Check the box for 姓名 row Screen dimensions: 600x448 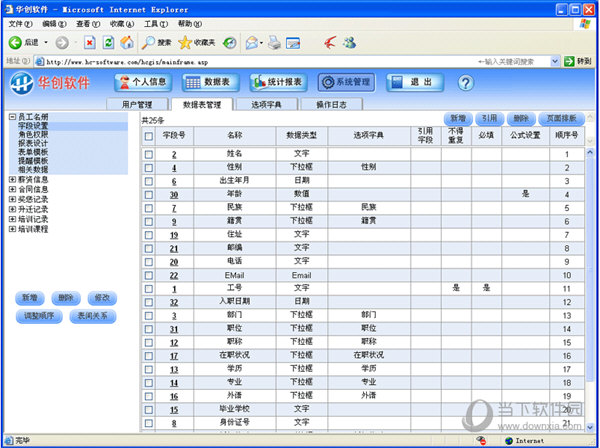tap(148, 155)
